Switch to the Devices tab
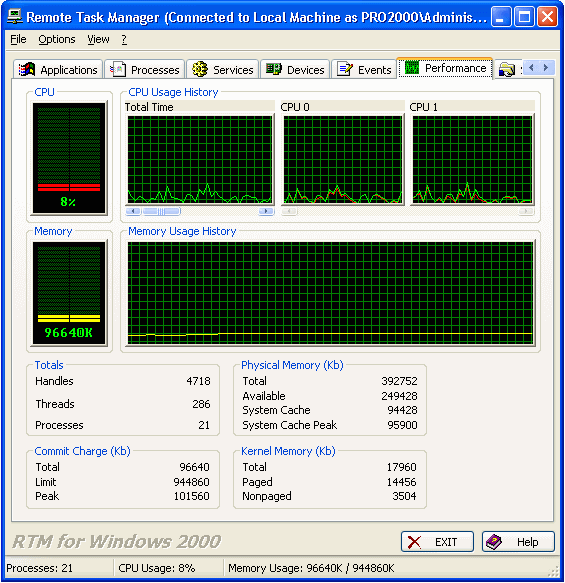The height and width of the screenshot is (583, 565). (x=295, y=69)
